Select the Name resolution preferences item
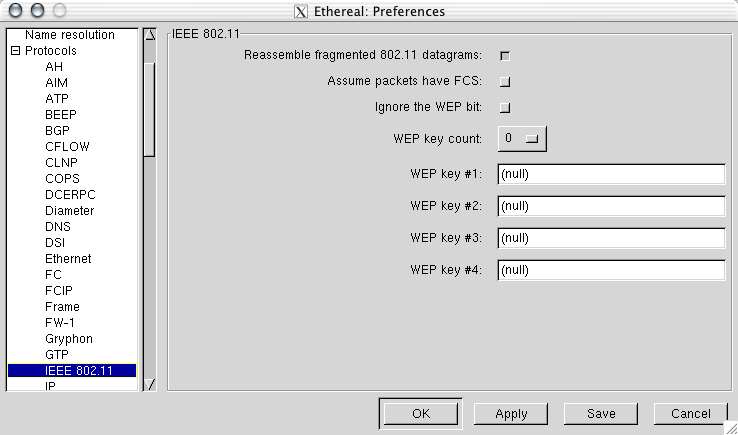This screenshot has width=738, height=435. point(70,35)
